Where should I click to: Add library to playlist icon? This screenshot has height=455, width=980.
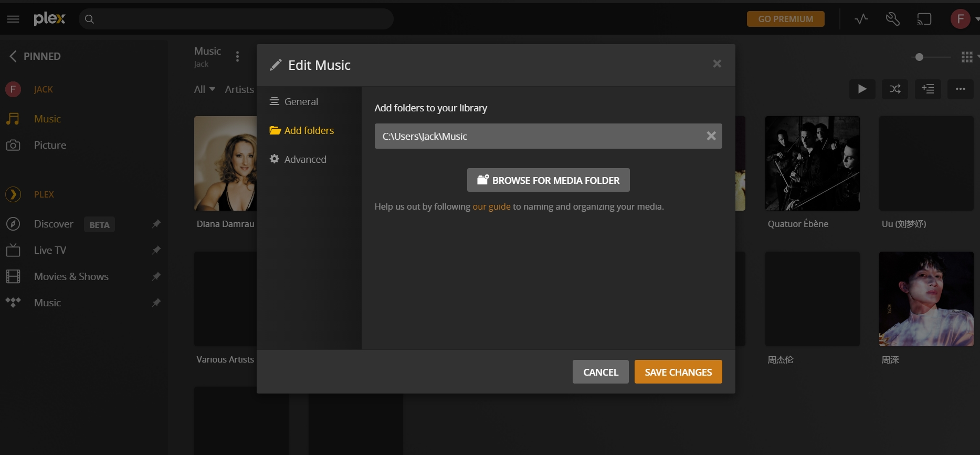(928, 89)
